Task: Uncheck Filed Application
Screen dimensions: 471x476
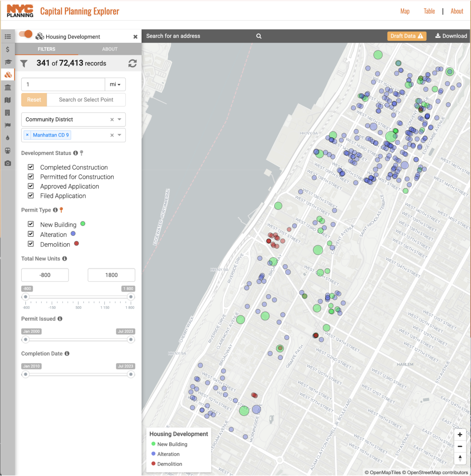Action: [31, 196]
